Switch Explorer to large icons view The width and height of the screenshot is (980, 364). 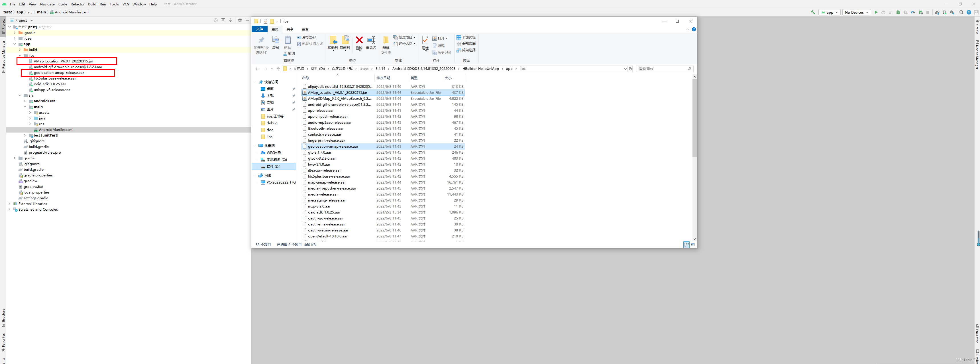click(693, 245)
